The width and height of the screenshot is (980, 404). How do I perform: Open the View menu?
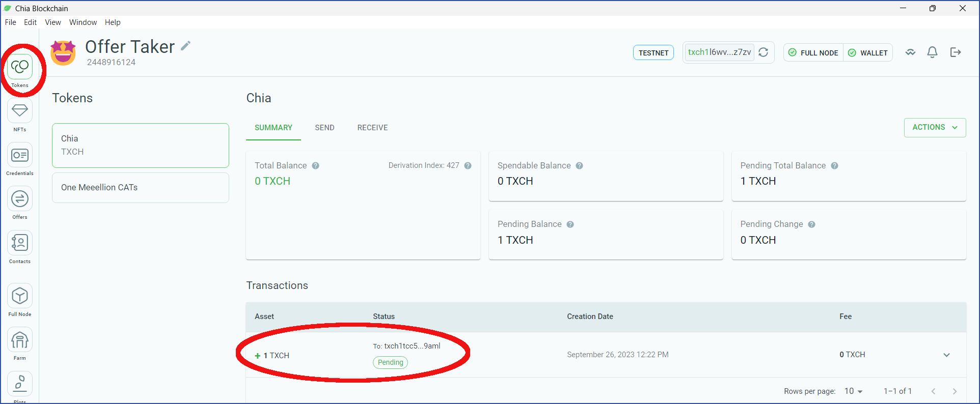coord(53,22)
